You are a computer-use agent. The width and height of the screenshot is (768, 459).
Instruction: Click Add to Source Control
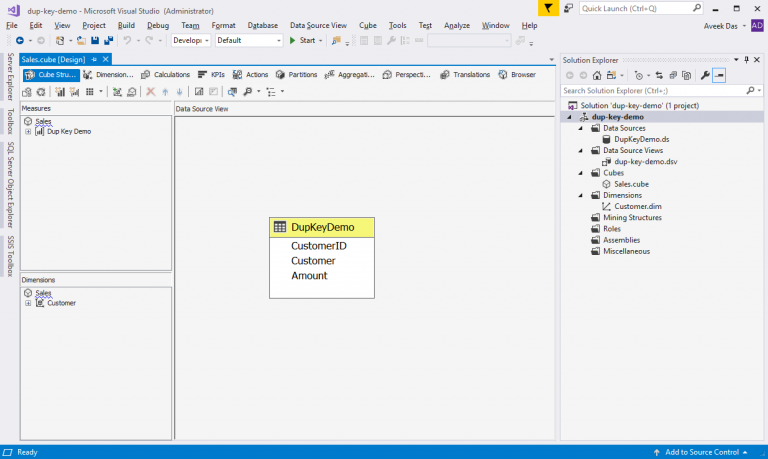pyautogui.click(x=700, y=452)
